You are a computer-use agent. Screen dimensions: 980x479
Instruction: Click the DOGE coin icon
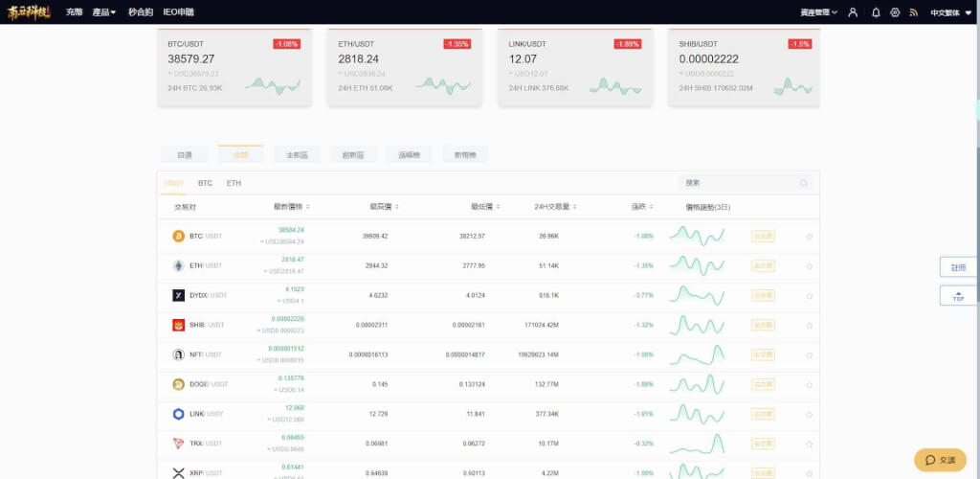(179, 384)
